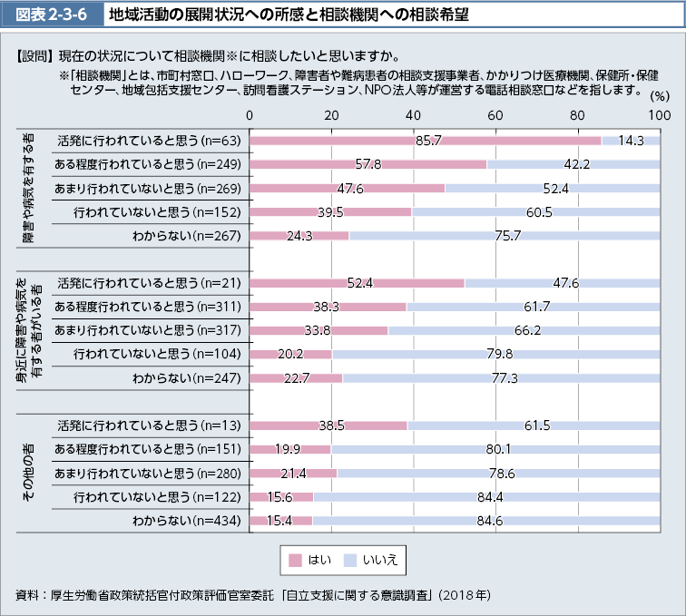
Task: Click the row label わからない (n=434)
Action: (x=185, y=520)
